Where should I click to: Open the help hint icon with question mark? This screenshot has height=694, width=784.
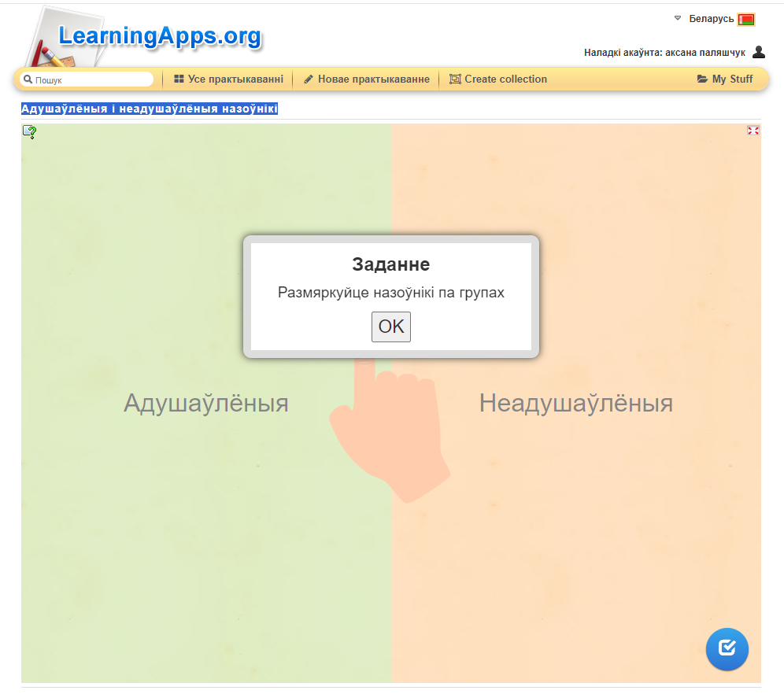tap(29, 132)
